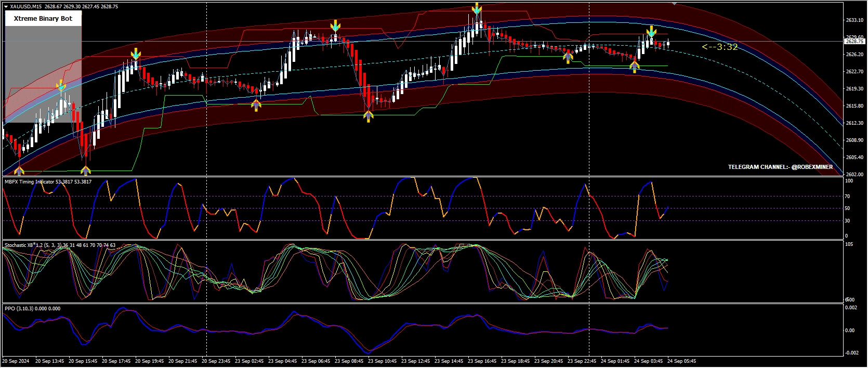868x368 pixels.
Task: Click the 2622.70 price scale value
Action: (x=854, y=71)
